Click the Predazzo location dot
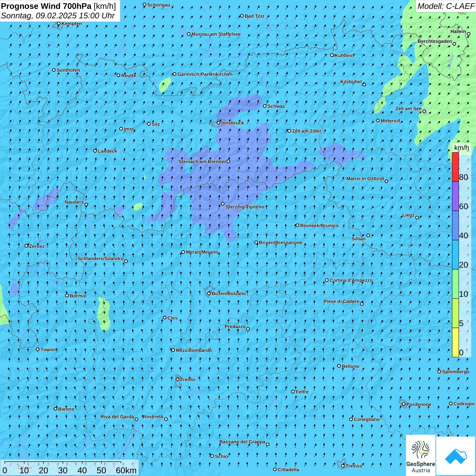Image resolution: width=476 pixels, height=476 pixels. click(248, 329)
